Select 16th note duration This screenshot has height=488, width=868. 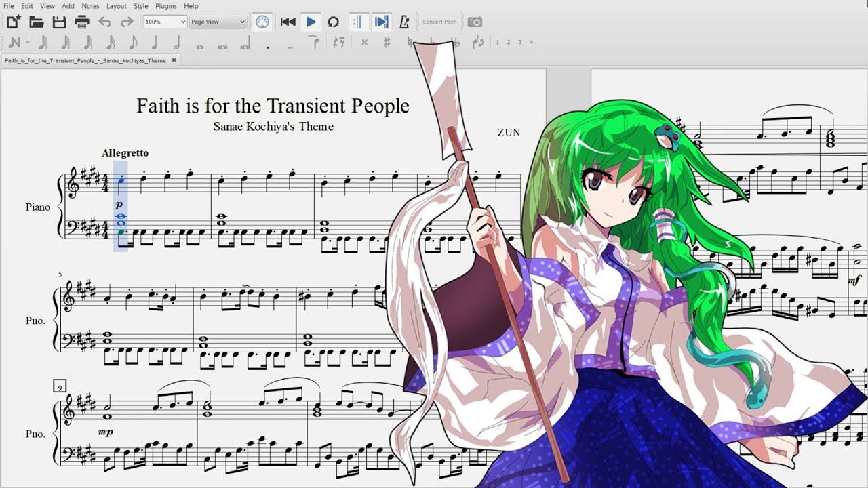tap(111, 43)
